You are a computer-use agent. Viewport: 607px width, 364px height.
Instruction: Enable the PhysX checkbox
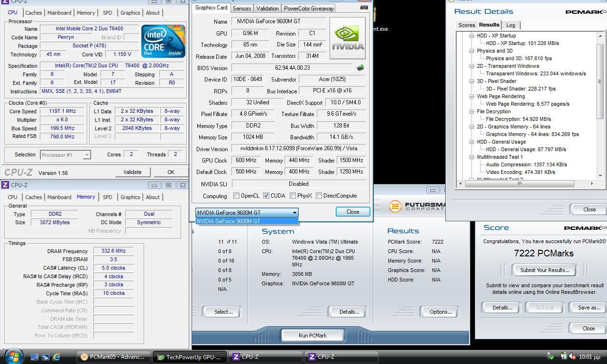coord(293,196)
